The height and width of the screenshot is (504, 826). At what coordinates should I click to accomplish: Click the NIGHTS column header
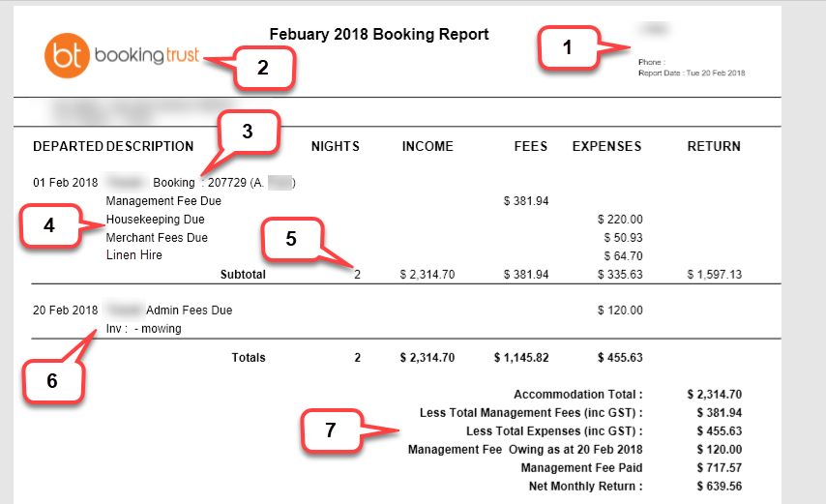[335, 147]
